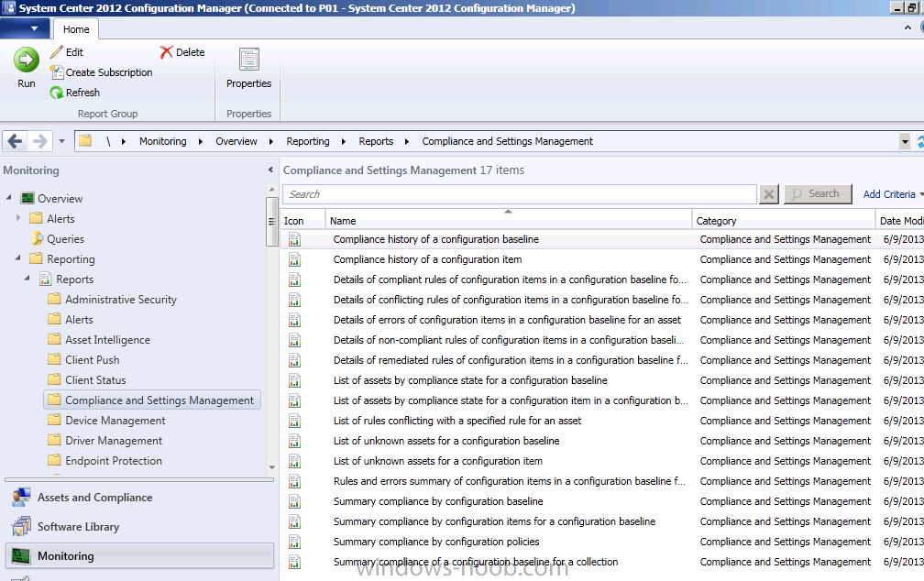Switch to Monitoring workspace
This screenshot has width=924, height=581.
(x=139, y=555)
